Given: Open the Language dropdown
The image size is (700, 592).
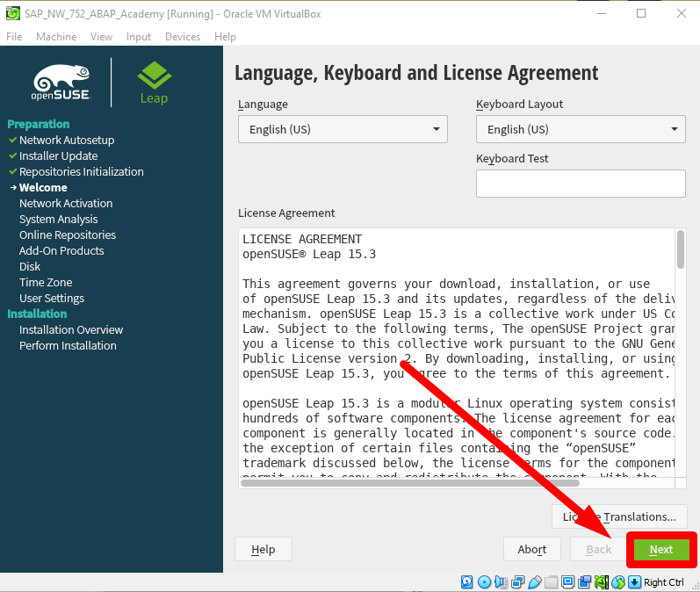Looking at the screenshot, I should tap(343, 129).
